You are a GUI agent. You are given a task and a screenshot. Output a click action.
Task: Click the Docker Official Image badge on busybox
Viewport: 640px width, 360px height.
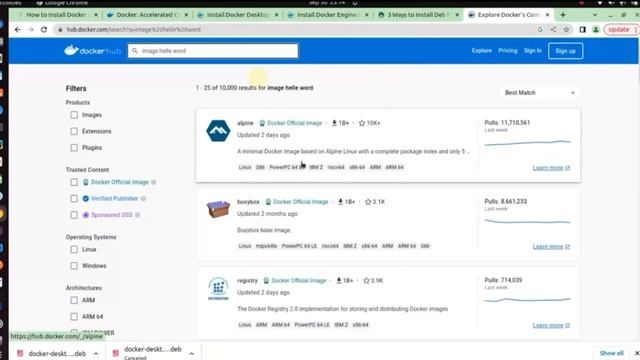coord(297,202)
